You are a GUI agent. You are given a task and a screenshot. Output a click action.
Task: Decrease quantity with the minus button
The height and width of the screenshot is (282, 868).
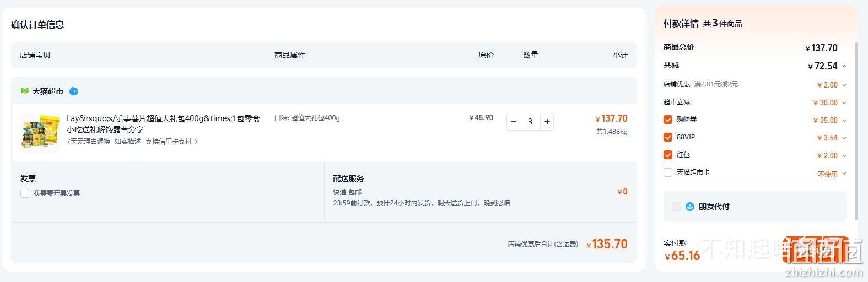514,122
